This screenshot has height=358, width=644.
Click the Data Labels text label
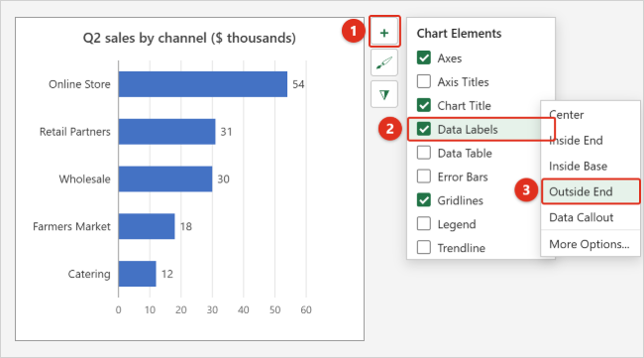tap(468, 130)
